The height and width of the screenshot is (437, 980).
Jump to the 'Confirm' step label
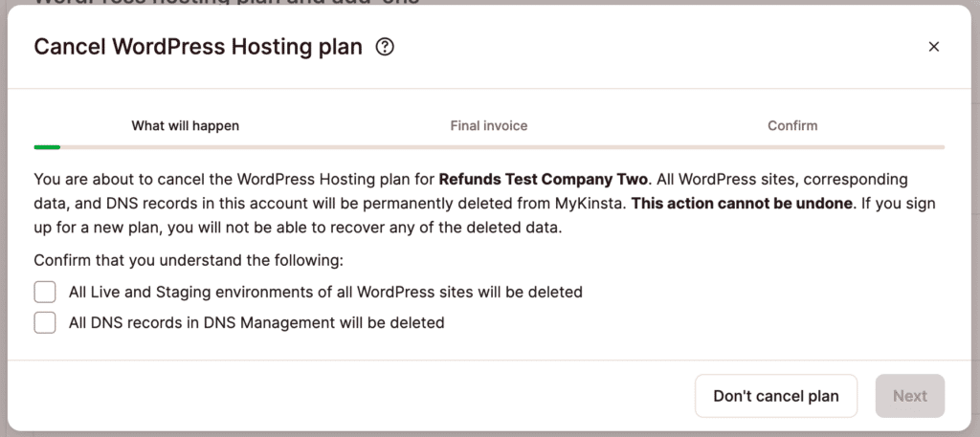(x=792, y=125)
